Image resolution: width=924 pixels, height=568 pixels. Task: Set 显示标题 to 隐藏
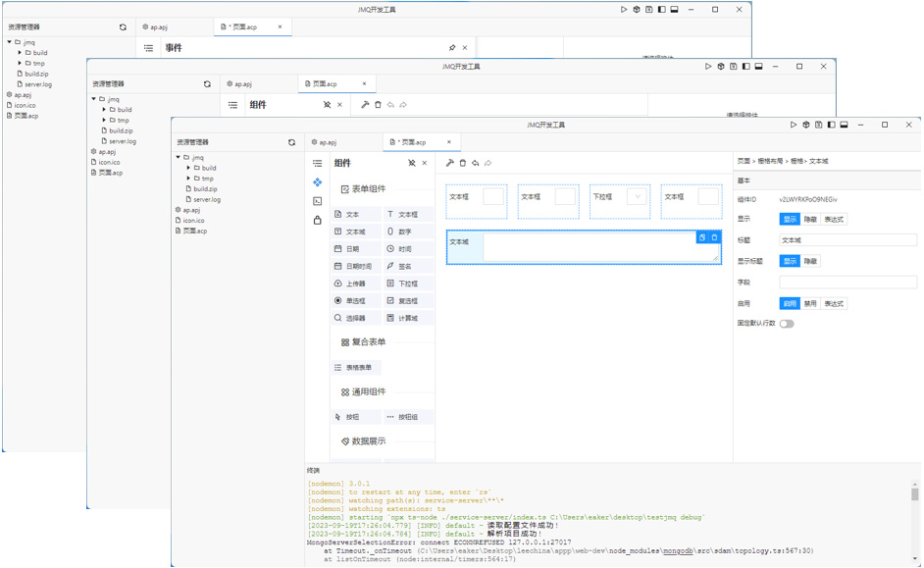pos(810,261)
